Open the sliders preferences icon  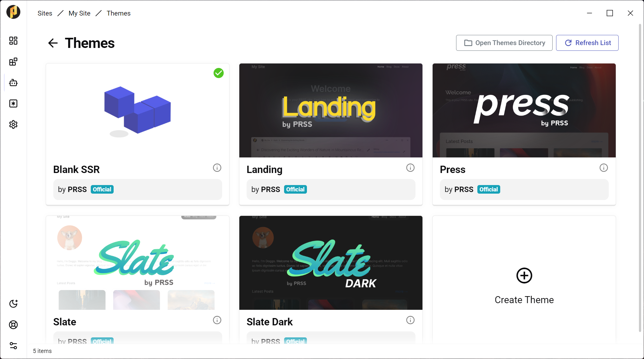(13, 346)
